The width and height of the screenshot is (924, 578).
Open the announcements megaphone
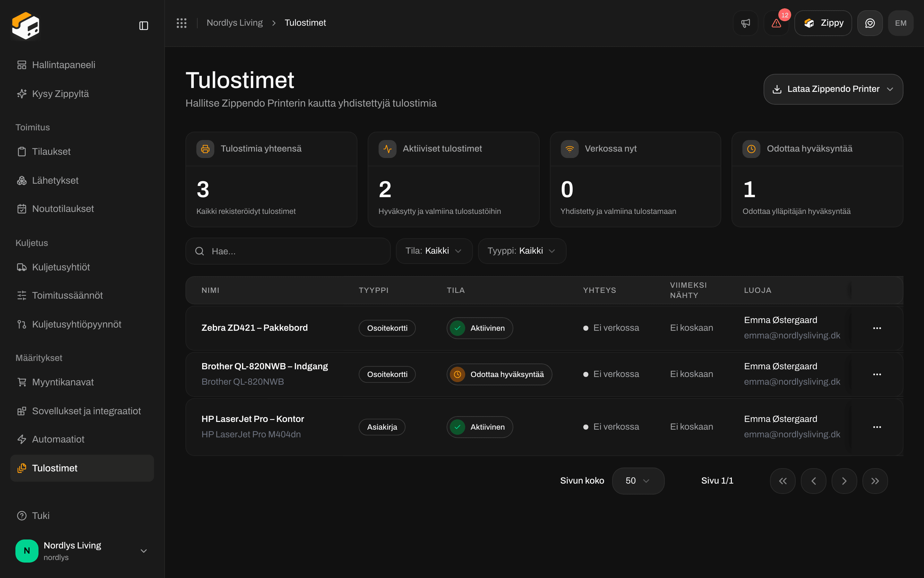click(x=745, y=23)
